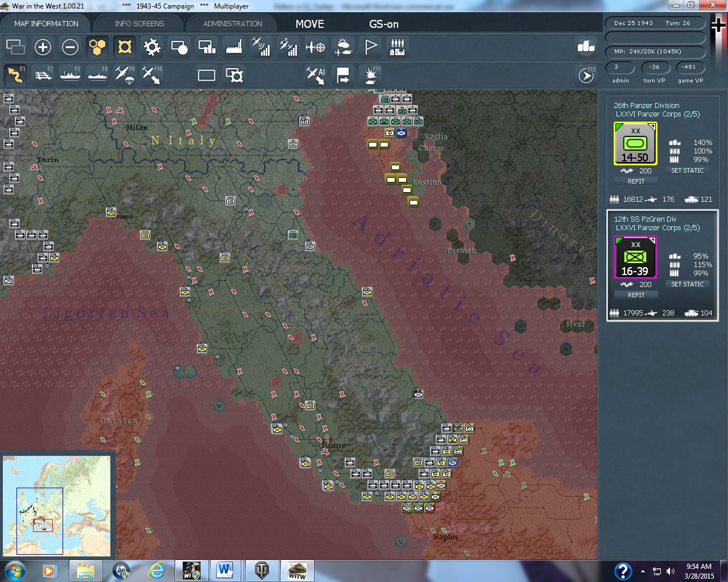Run the AI air directive icon
Viewport: 728px width, 582px height.
(x=316, y=75)
